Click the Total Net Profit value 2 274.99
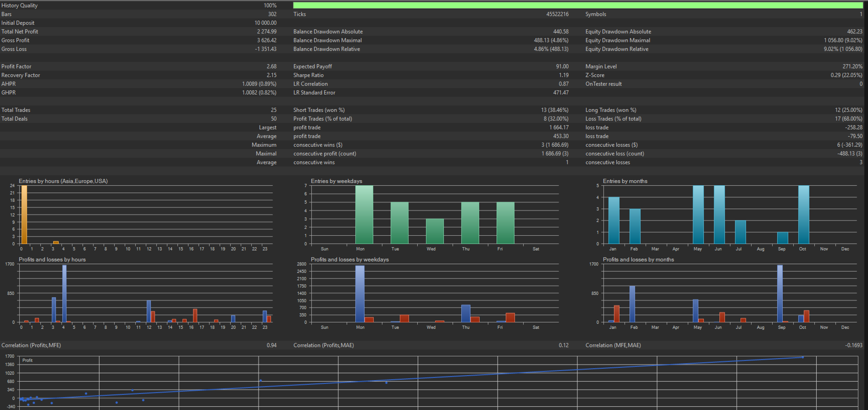This screenshot has height=410, width=868. coord(266,32)
